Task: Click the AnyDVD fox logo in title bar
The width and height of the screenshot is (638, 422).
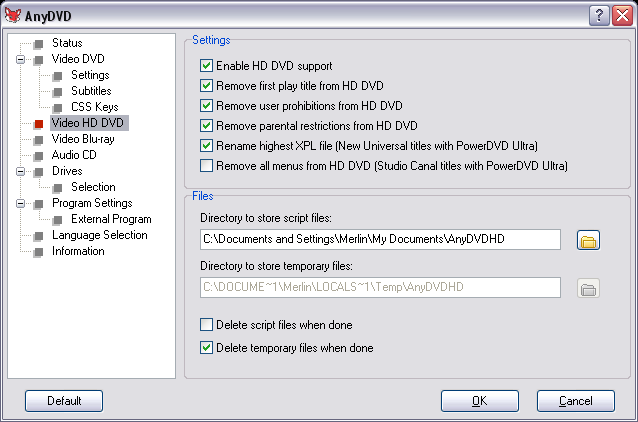Action: coord(13,15)
